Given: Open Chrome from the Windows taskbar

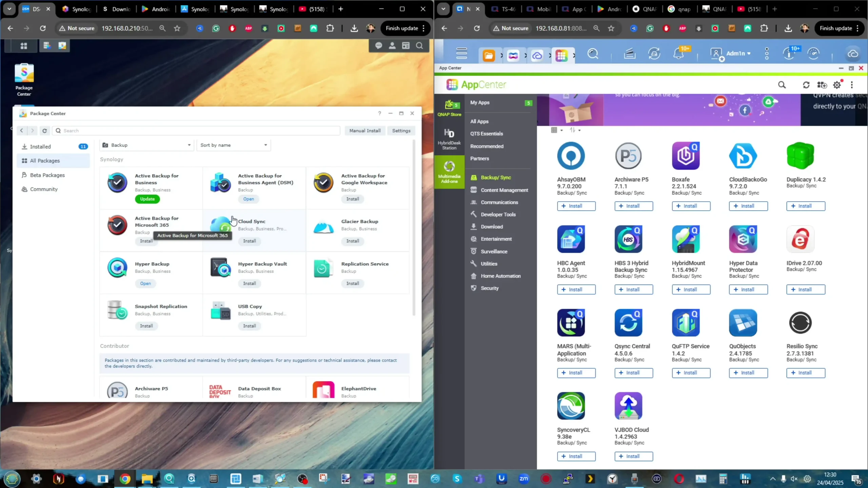Looking at the screenshot, I should tap(125, 479).
